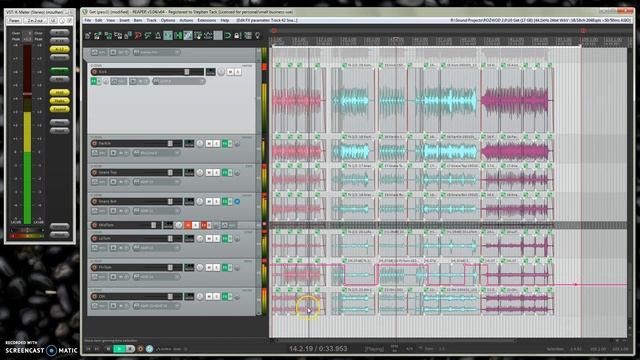The image size is (640, 360).
Task: Open the Kick track green FX button
Action: click(94, 82)
